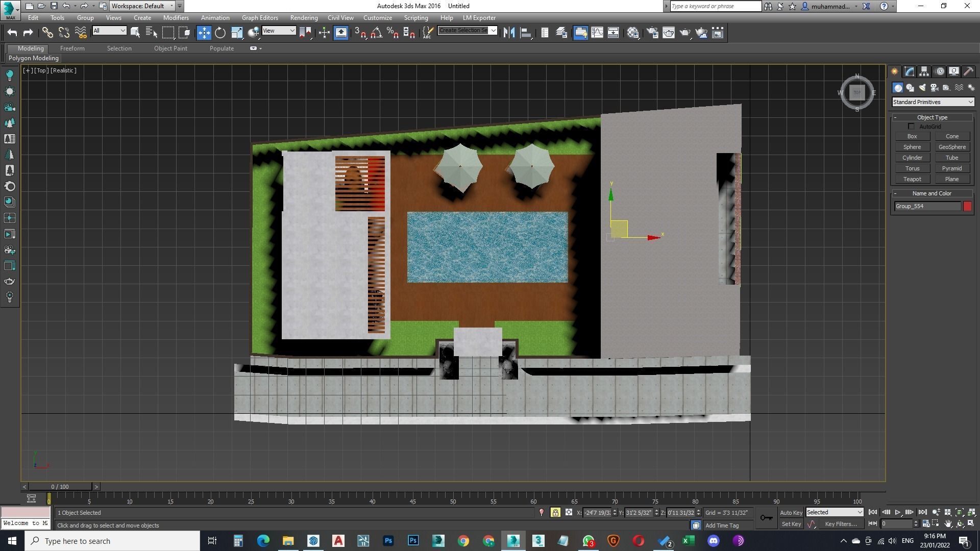Click the Cylinder button
This screenshot has height=551, width=980.
coord(912,158)
